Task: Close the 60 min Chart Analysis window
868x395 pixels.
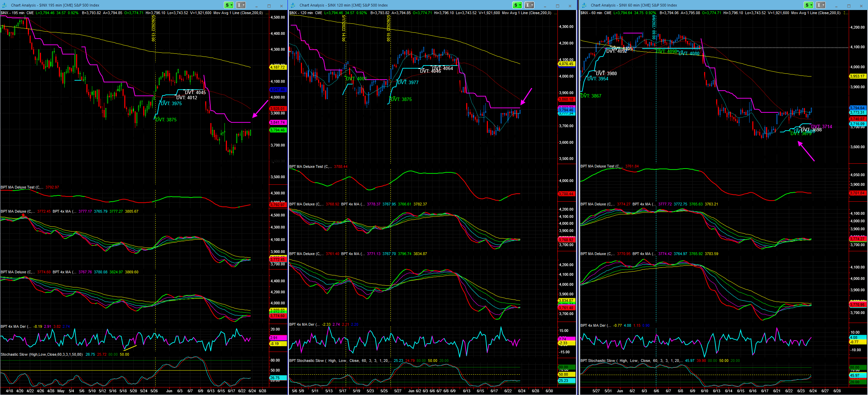Action: 861,6
